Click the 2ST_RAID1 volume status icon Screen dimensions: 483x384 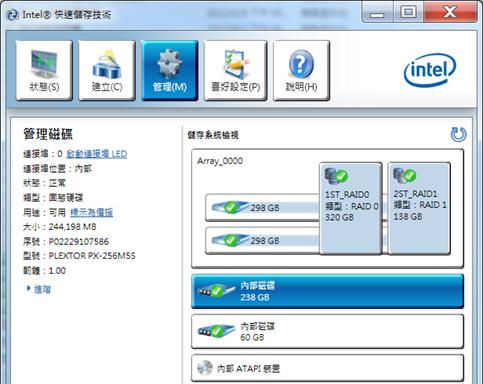405,175
